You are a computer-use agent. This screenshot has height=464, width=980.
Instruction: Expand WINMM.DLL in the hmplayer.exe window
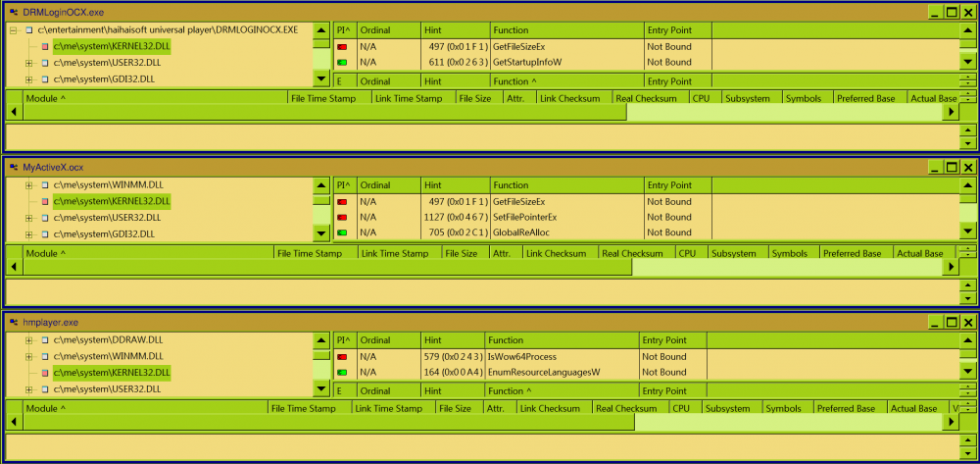(28, 356)
